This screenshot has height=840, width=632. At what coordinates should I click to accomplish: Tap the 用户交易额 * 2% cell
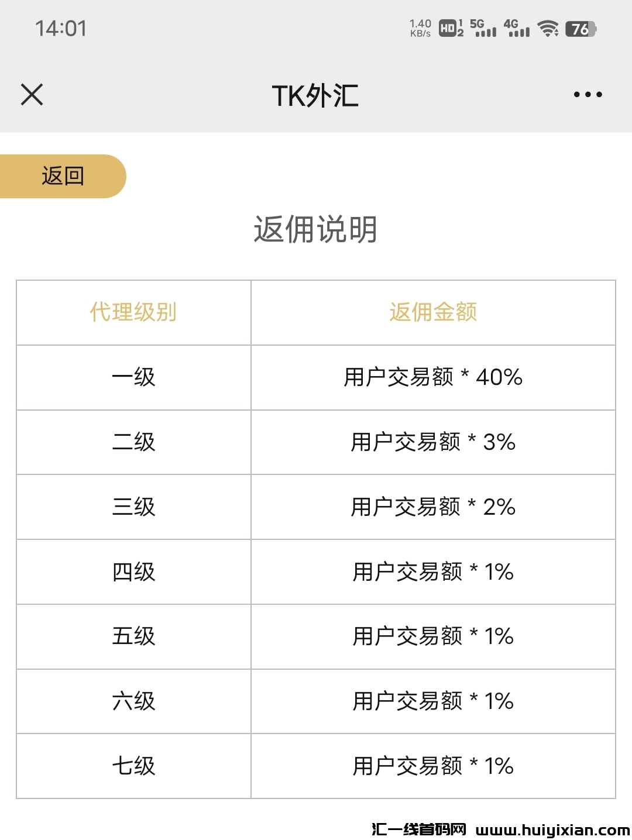[433, 507]
